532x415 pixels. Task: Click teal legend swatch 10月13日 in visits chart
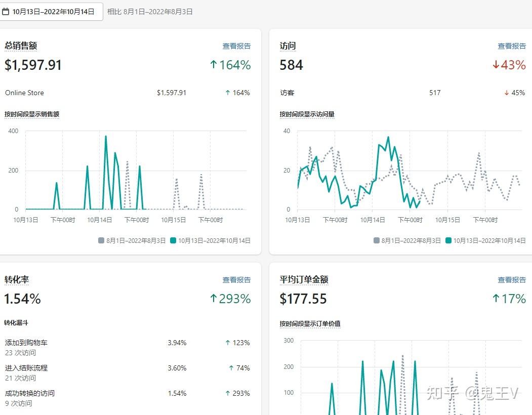coord(448,240)
